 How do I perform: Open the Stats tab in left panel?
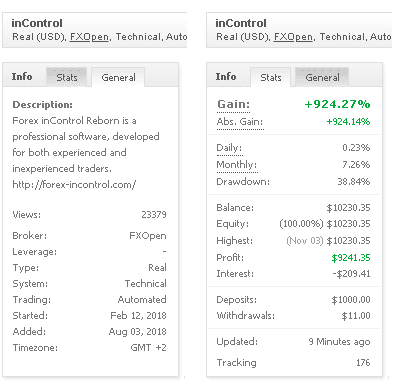point(67,77)
